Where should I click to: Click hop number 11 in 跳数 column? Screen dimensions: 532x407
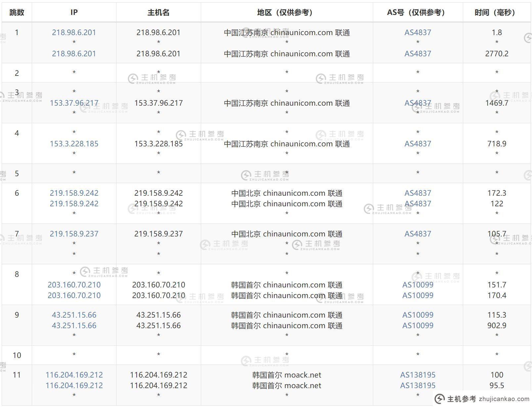pyautogui.click(x=17, y=375)
